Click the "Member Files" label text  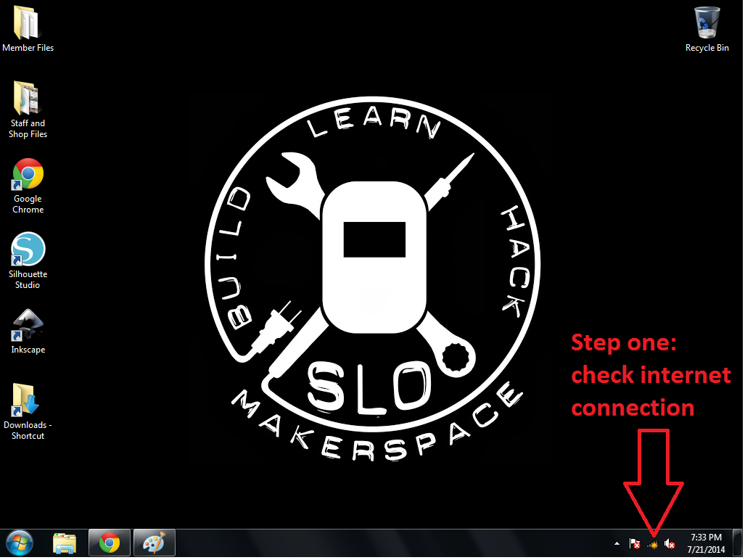[28, 48]
